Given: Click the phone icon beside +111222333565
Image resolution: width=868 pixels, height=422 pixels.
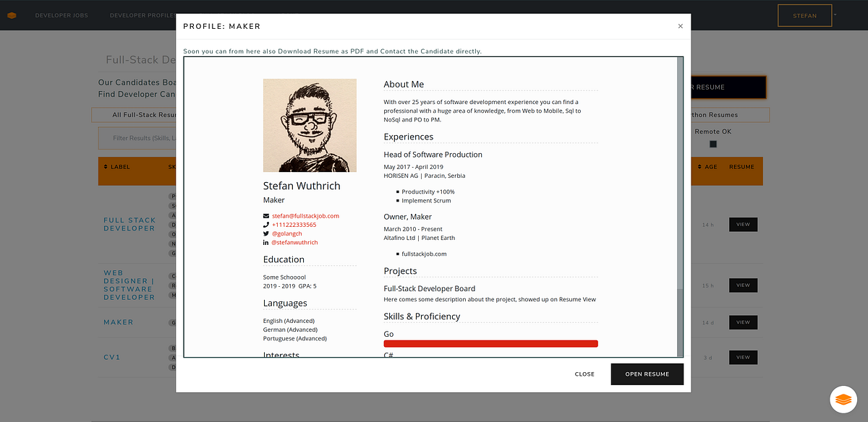Looking at the screenshot, I should [x=266, y=224].
